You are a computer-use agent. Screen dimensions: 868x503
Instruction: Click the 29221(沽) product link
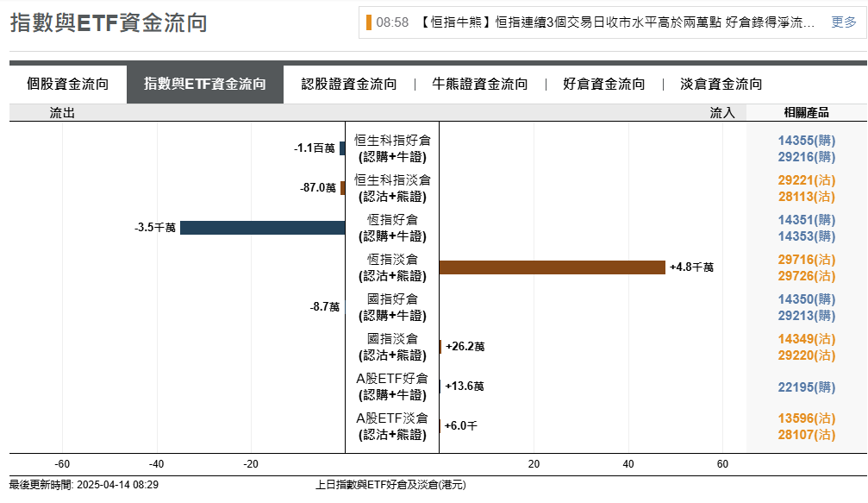tap(806, 180)
